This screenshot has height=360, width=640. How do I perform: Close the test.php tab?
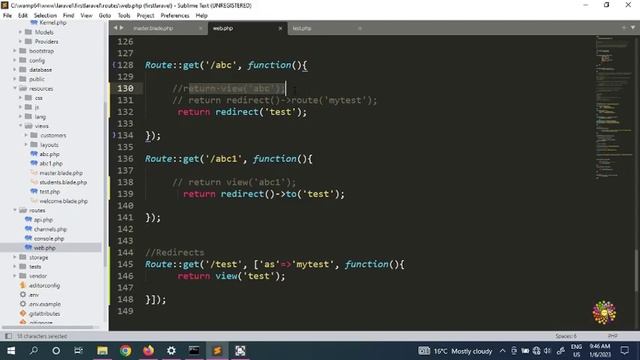click(x=360, y=28)
